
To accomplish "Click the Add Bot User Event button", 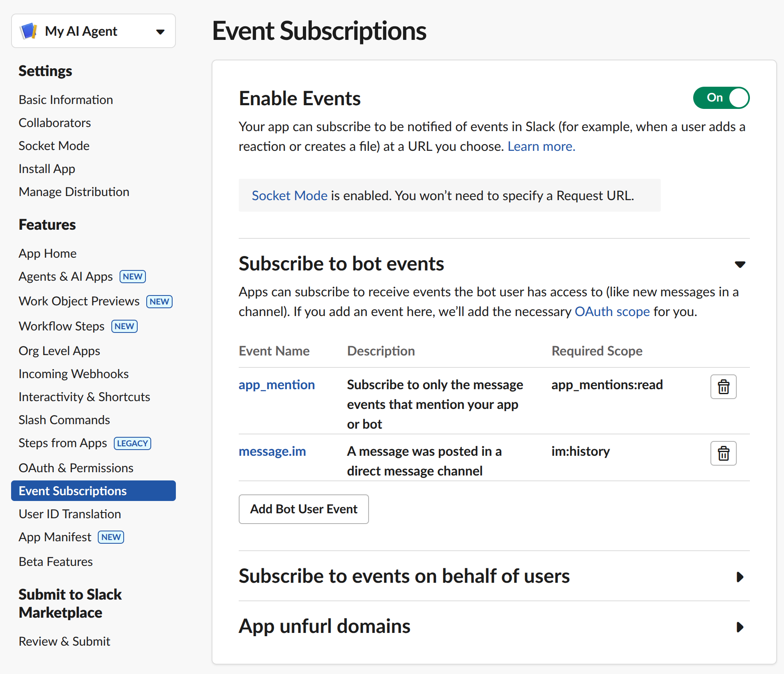I will (303, 509).
